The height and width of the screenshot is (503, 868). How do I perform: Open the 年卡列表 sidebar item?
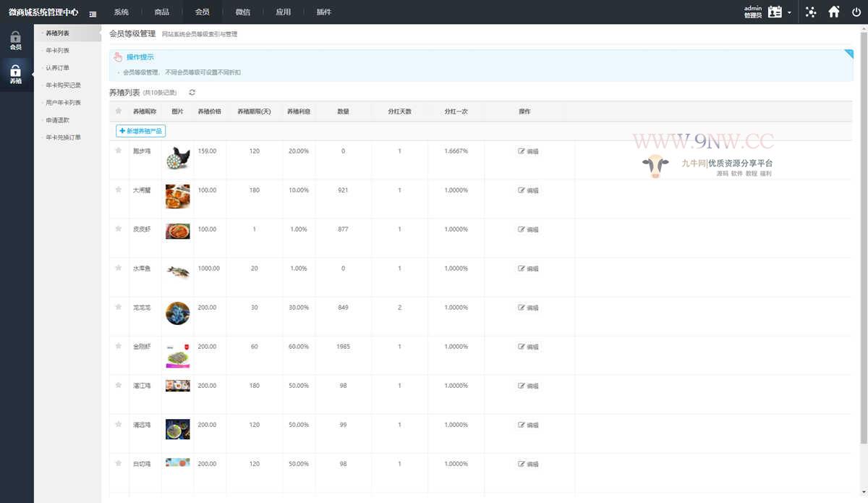click(58, 51)
